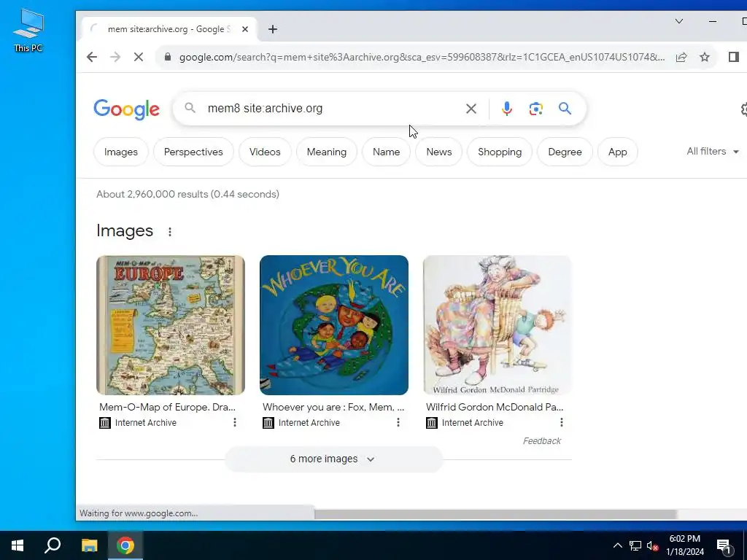Image resolution: width=747 pixels, height=560 pixels.
Task: Open the All filters dropdown
Action: 713,152
